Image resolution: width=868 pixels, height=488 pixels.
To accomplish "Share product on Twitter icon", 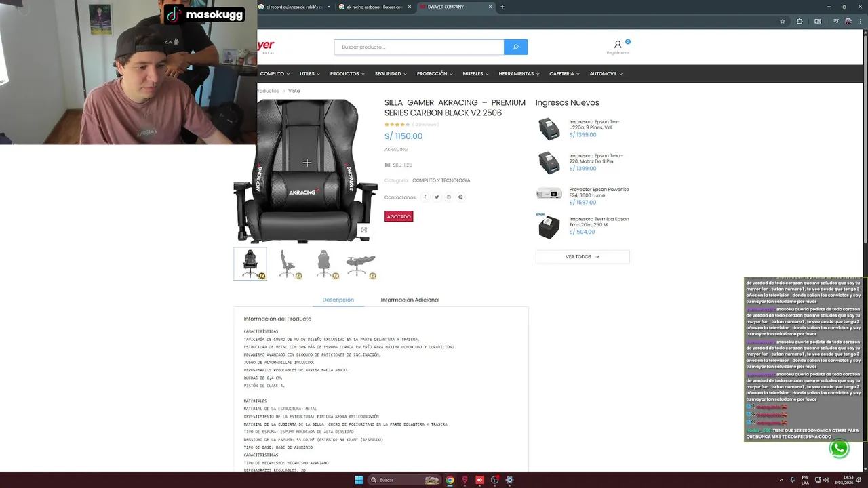I will tap(437, 197).
